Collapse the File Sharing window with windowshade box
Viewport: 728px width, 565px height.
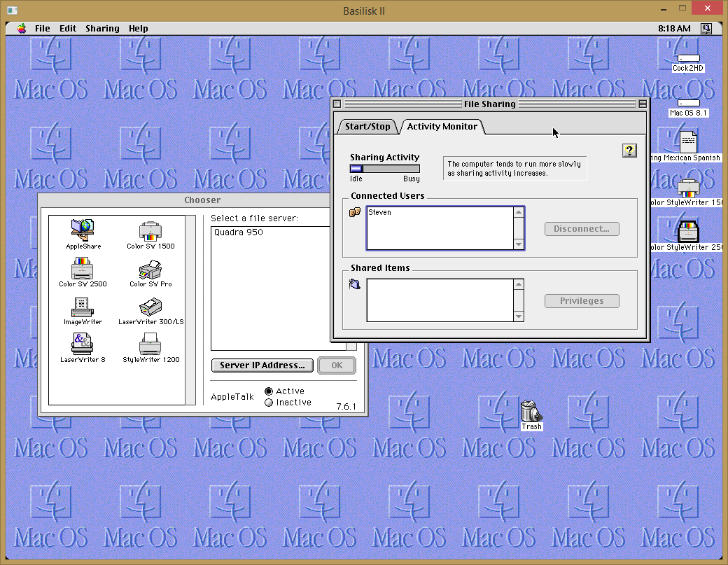(643, 104)
